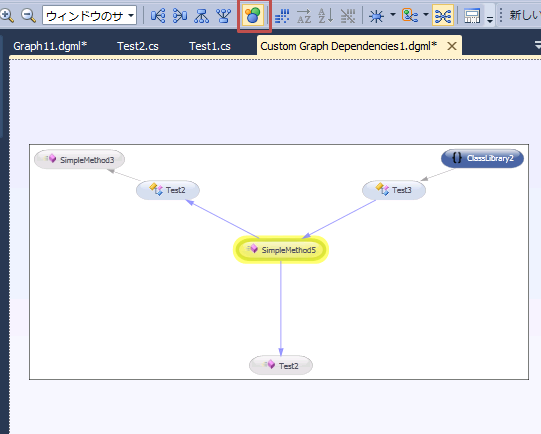Open the butterfly mode dropdown arrow
The image size is (541, 434).
click(426, 15)
